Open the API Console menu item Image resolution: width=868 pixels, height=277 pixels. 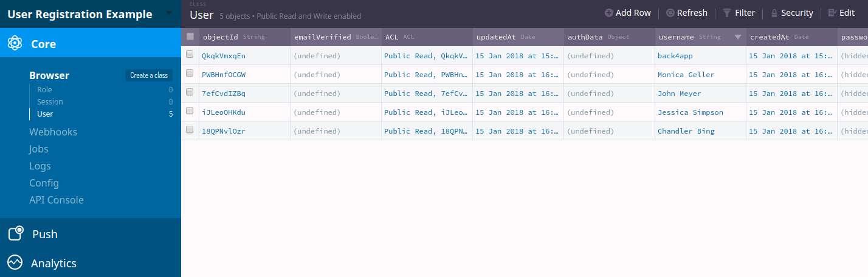57,200
